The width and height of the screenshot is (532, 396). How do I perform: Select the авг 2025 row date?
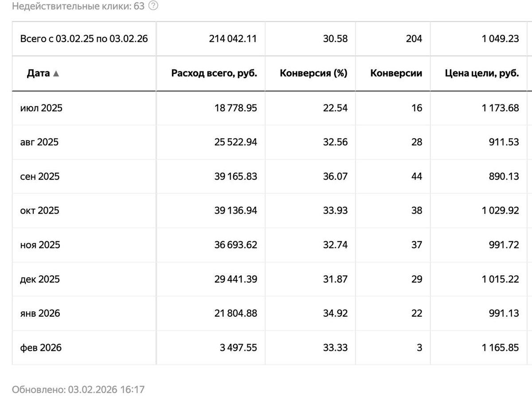(39, 142)
